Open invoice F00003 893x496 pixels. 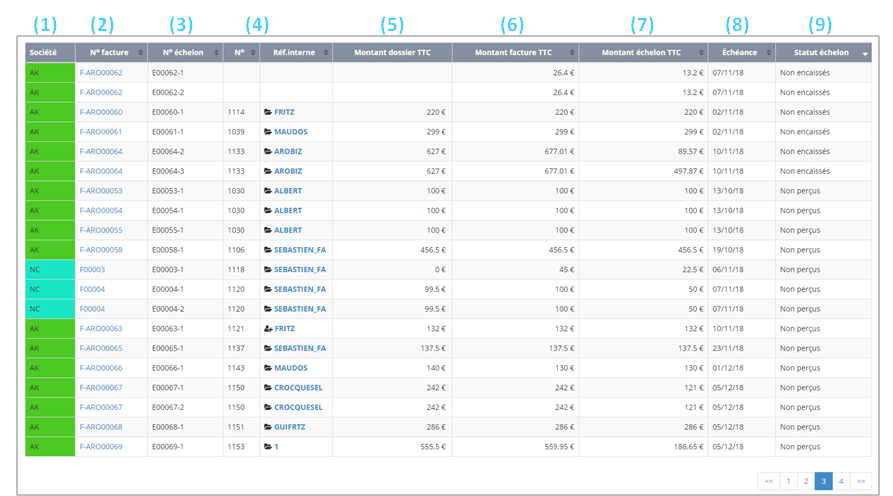point(92,269)
